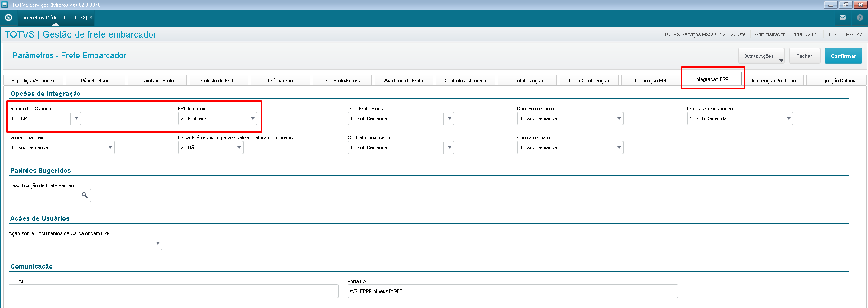
Task: Click the Administrador user label
Action: tap(769, 34)
